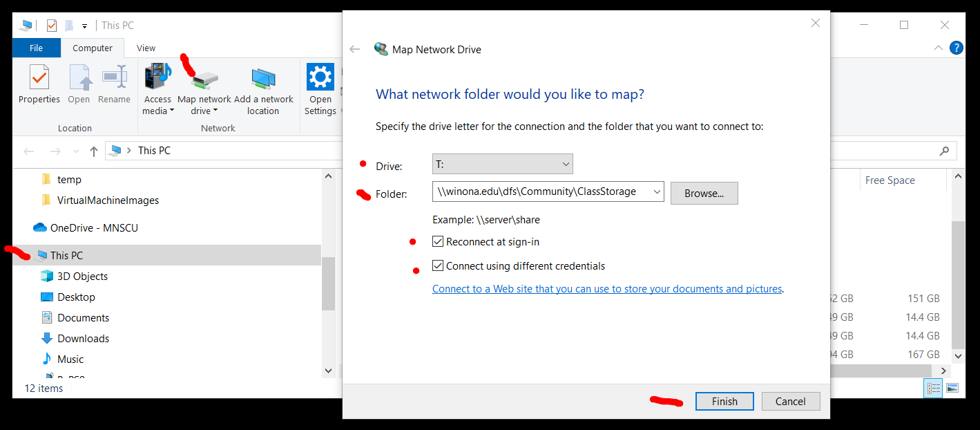This screenshot has width=980, height=430.
Task: Click the This PC icon in the address bar
Action: pos(115,151)
